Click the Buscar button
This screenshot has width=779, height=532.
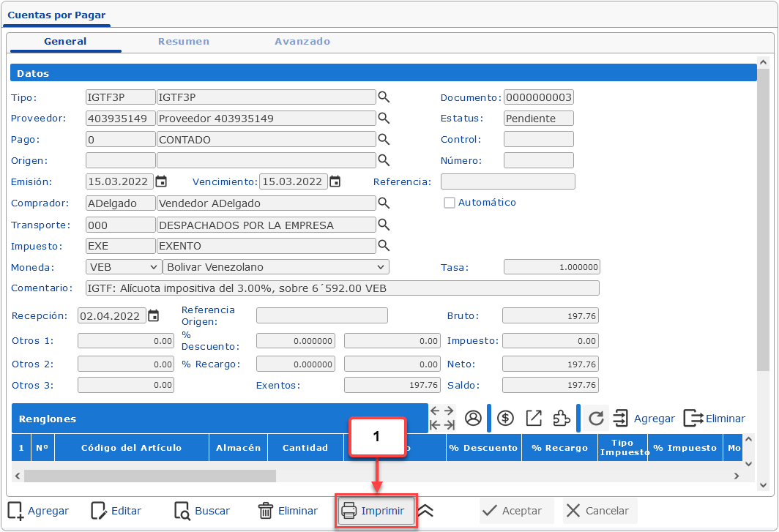click(202, 511)
